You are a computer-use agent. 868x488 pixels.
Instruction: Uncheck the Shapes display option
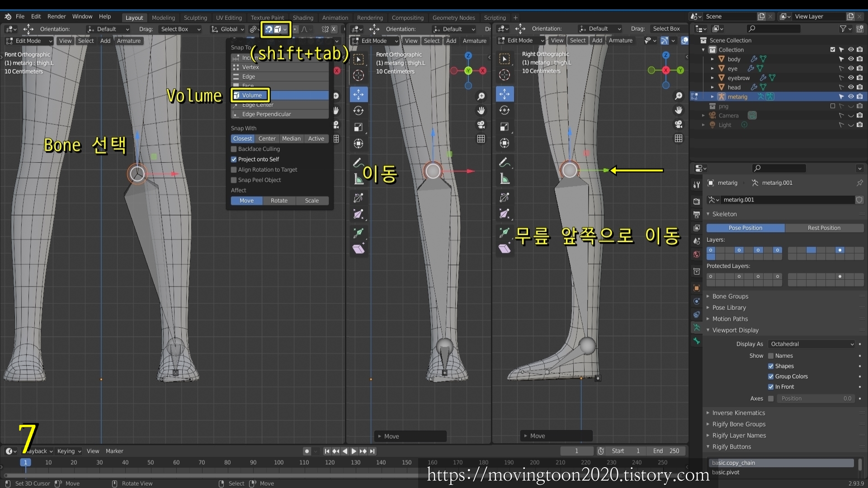pos(771,366)
